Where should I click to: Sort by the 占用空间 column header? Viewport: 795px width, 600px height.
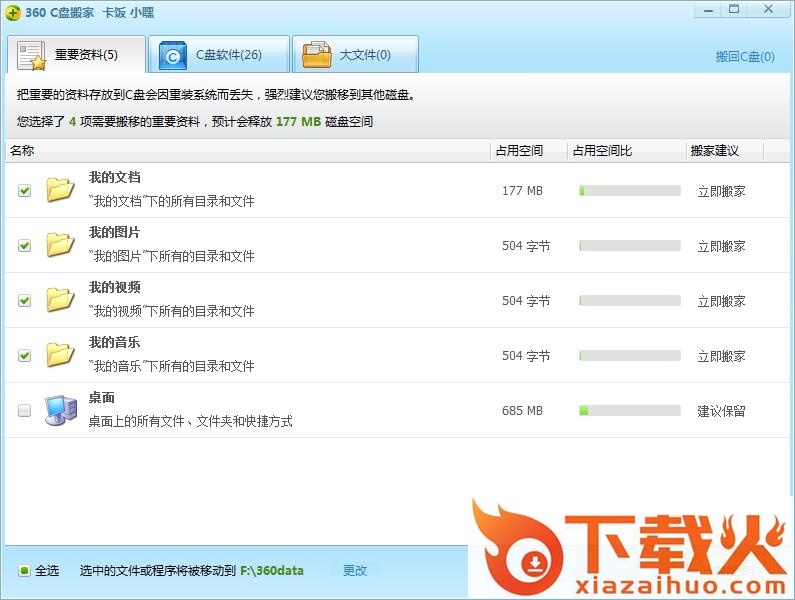tap(519, 151)
